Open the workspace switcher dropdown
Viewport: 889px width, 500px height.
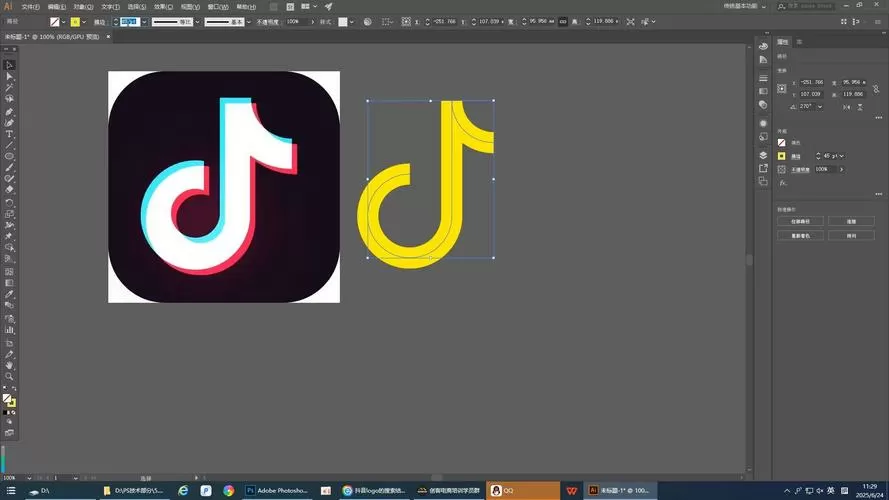[745, 6]
